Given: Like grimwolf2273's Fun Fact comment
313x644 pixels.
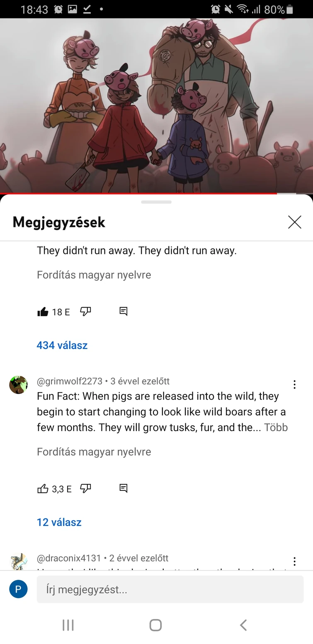Looking at the screenshot, I should 43,488.
